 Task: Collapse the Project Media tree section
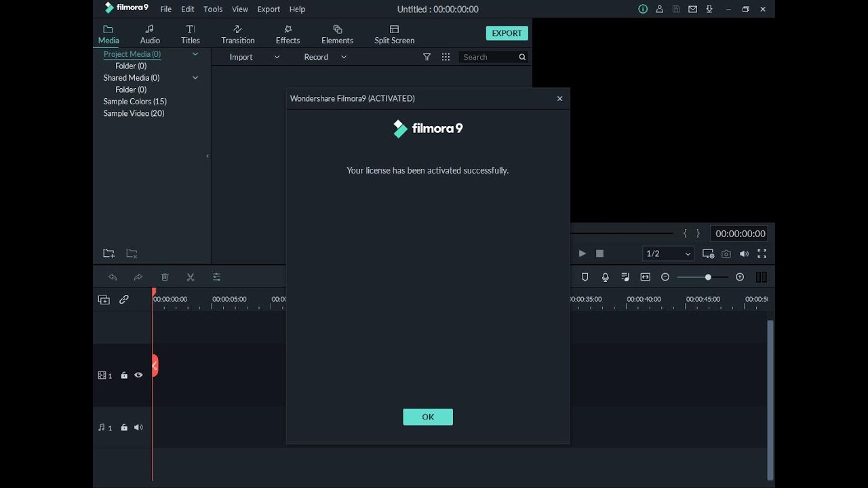pos(195,54)
